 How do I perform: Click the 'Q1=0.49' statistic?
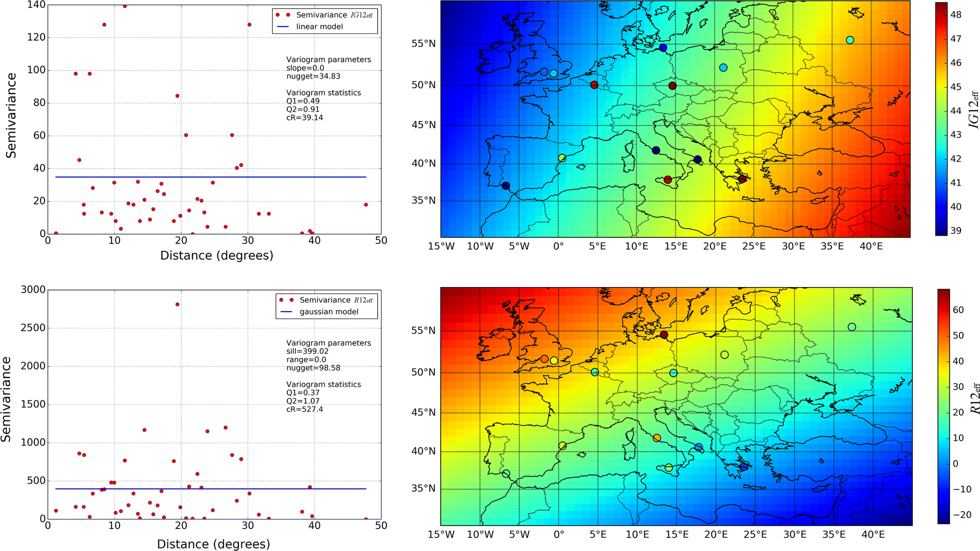[x=303, y=101]
